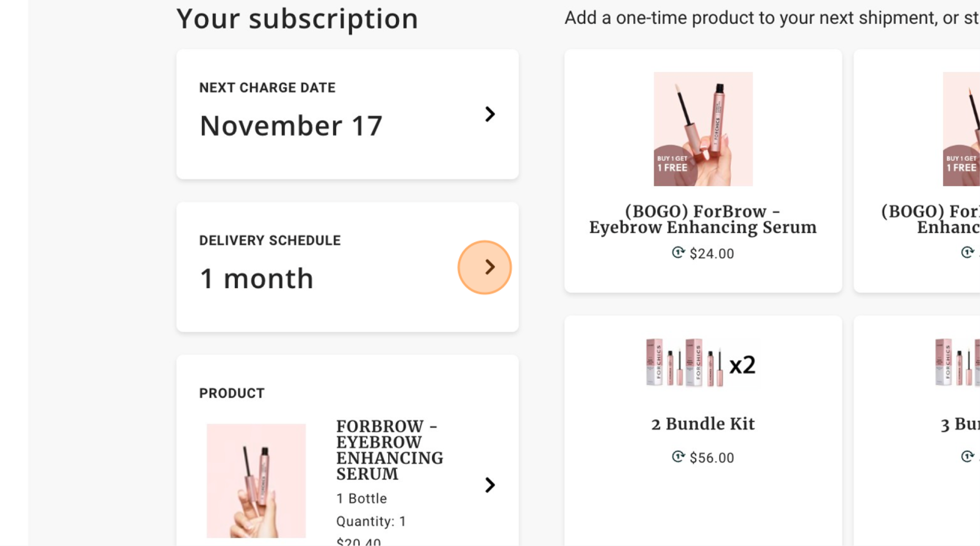Click subscription icon on 3 Bundle card
980x546 pixels.
(x=967, y=456)
